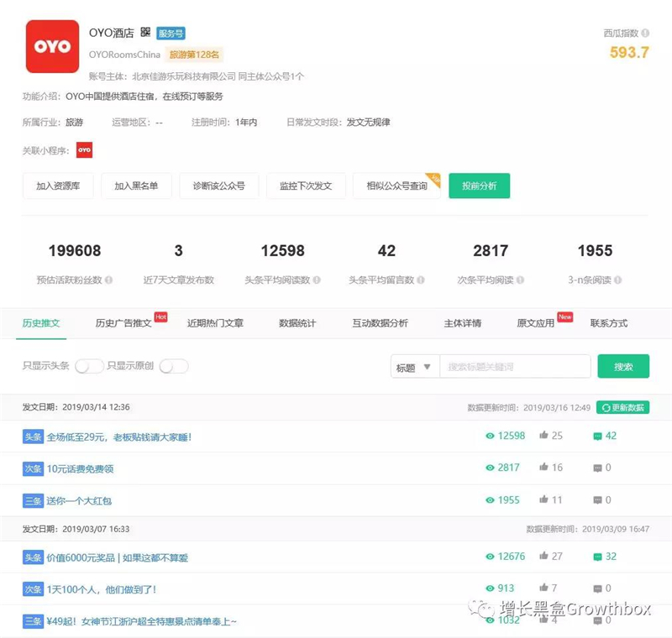Image resolution: width=672 pixels, height=638 pixels.
Task: Click the 更新数据 refresh button
Action: pyautogui.click(x=622, y=408)
